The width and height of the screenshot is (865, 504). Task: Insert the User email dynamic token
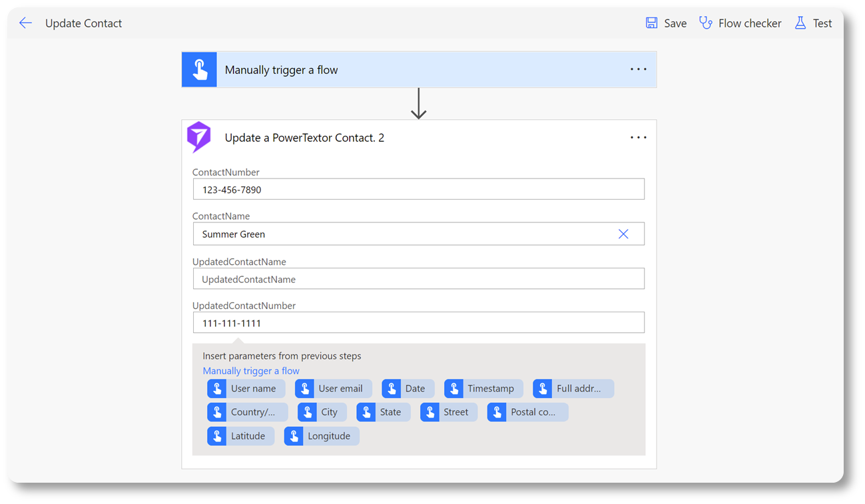(333, 389)
